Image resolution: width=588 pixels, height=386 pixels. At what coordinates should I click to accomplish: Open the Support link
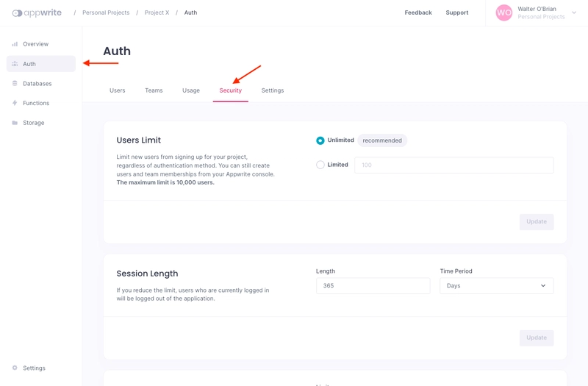coord(456,12)
